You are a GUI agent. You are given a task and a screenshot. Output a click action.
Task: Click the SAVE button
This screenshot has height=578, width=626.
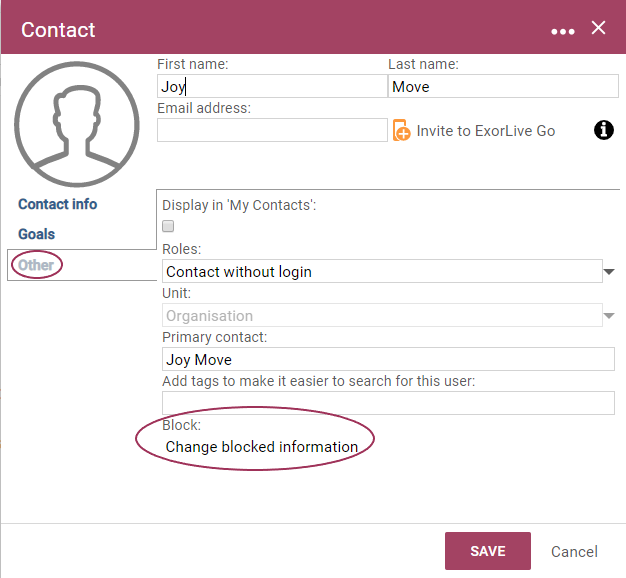tap(488, 551)
